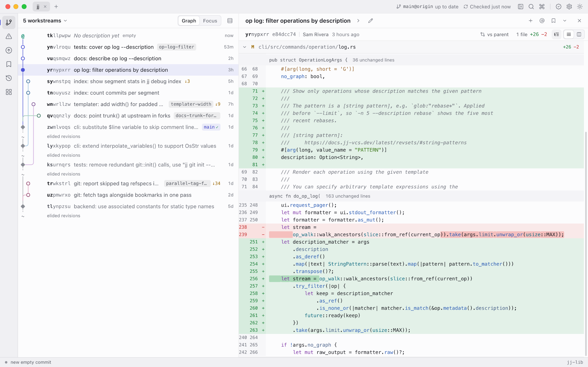
Task: Expand the 5 workstreams dropdown
Action: (x=45, y=21)
